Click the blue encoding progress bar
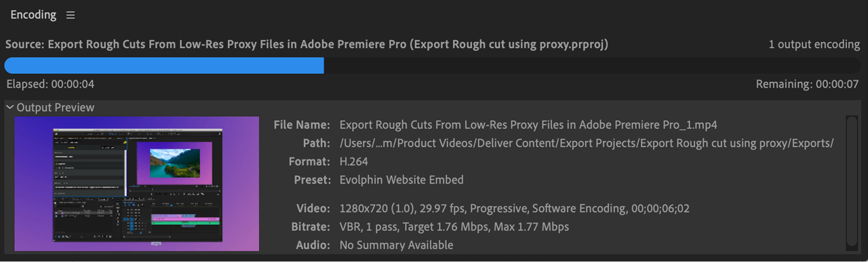 pyautogui.click(x=164, y=65)
